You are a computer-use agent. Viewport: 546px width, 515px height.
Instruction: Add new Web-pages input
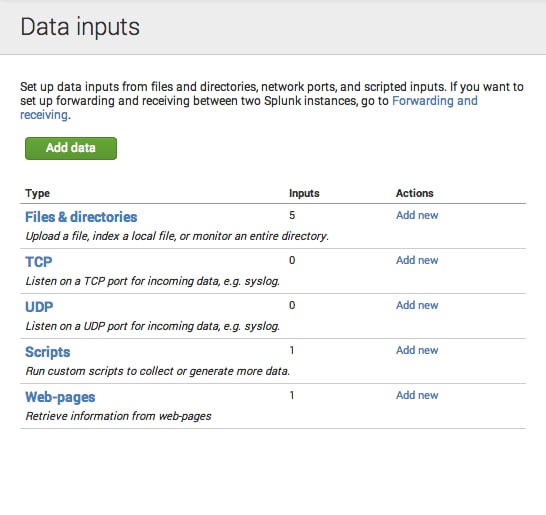tap(417, 395)
